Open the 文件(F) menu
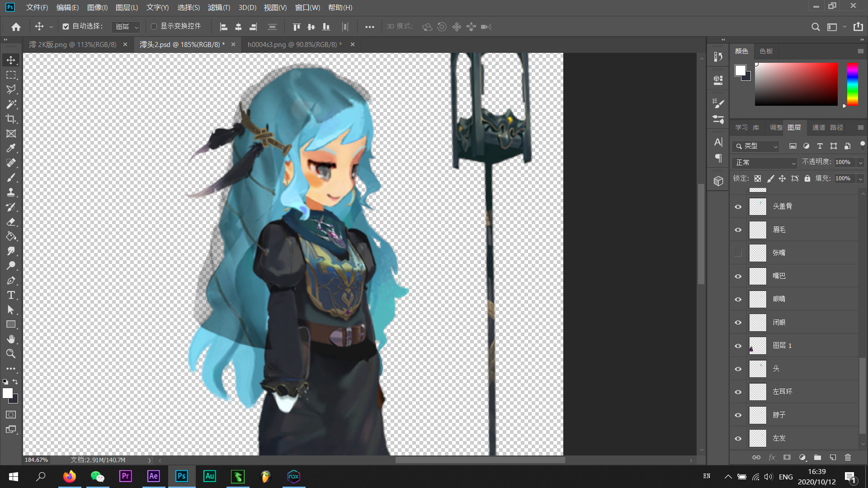Screen dimensions: 868x488 pos(37,7)
